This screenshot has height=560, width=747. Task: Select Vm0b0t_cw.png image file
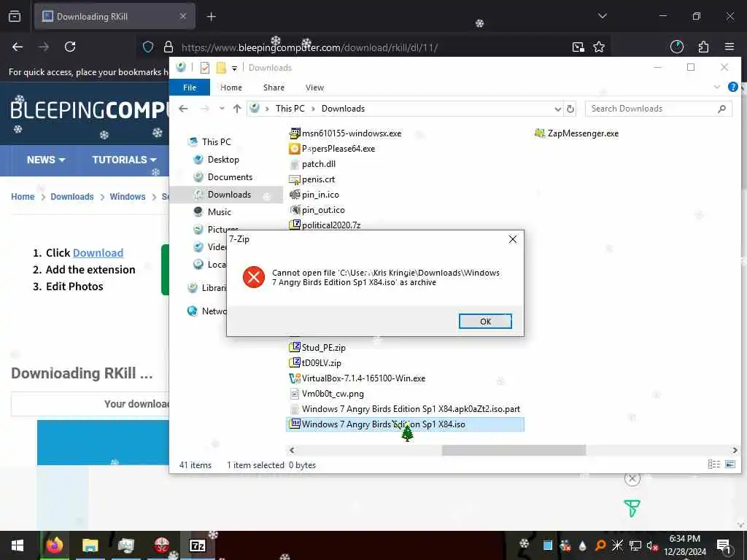point(327,394)
